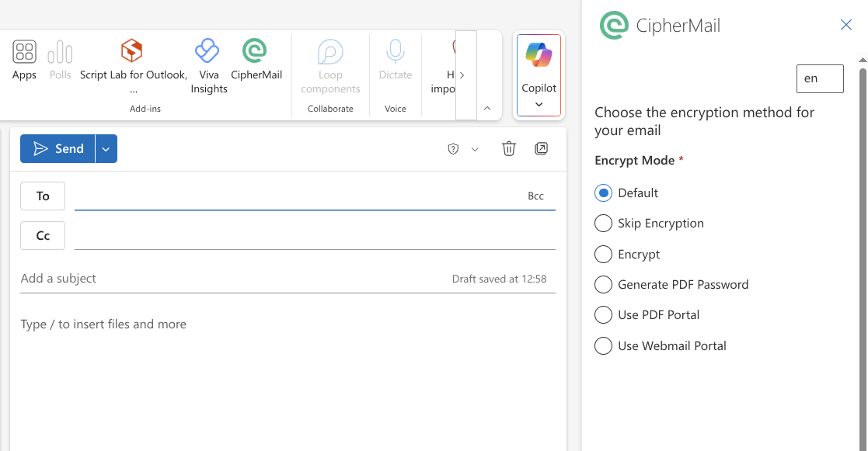
Task: Show the Bcc field
Action: point(535,196)
